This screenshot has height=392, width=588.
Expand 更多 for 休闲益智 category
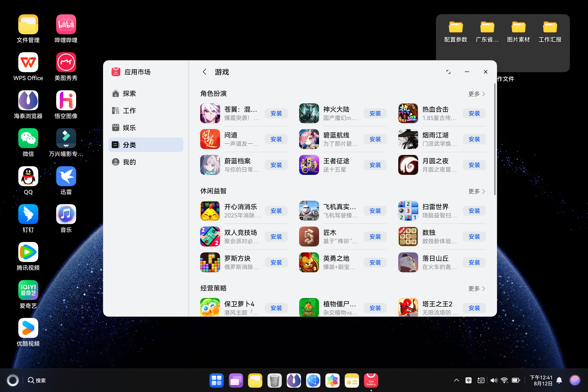click(x=476, y=191)
